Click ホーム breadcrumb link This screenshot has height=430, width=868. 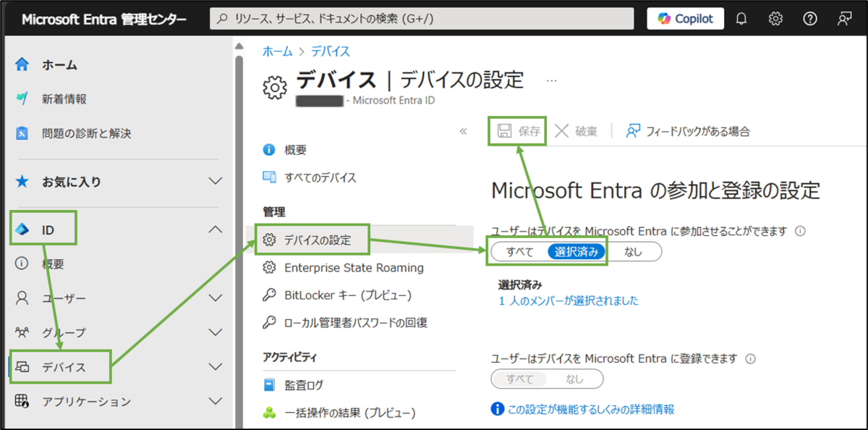[x=278, y=51]
